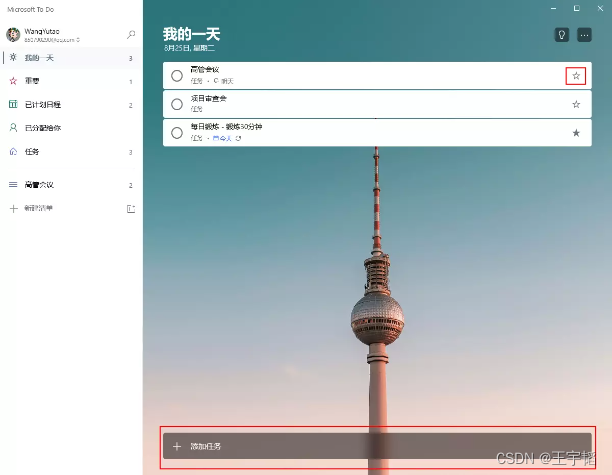This screenshot has width=612, height=475.
Task: Open the 项目审查会 task title
Action: tap(208, 98)
